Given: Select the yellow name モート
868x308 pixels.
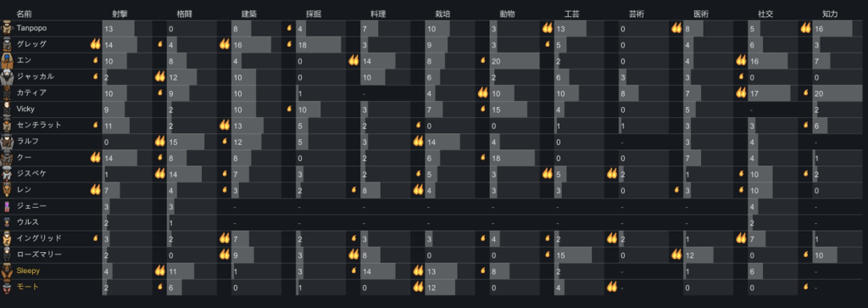Looking at the screenshot, I should [28, 287].
